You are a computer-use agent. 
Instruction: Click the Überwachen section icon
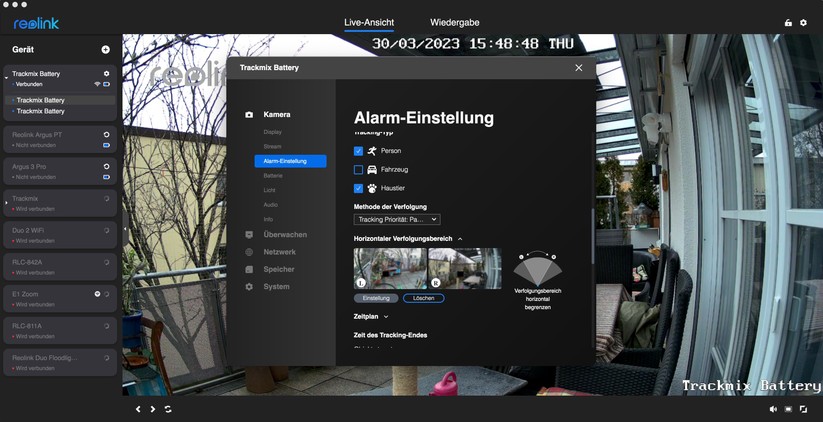[x=249, y=235]
